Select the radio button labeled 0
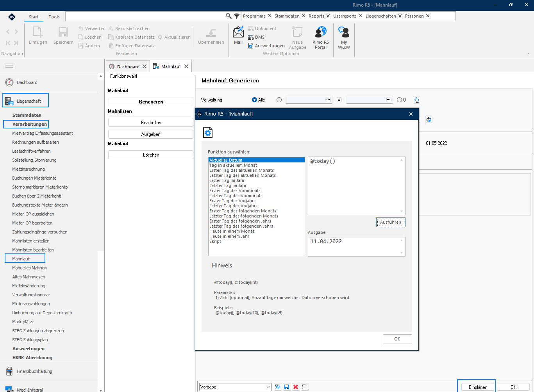534x392 pixels. tap(399, 100)
